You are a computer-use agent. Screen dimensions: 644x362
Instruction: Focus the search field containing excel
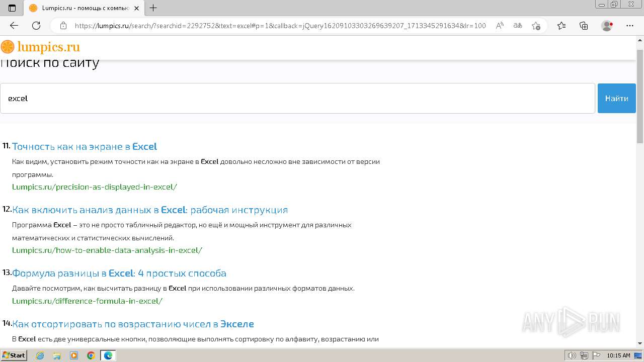297,98
